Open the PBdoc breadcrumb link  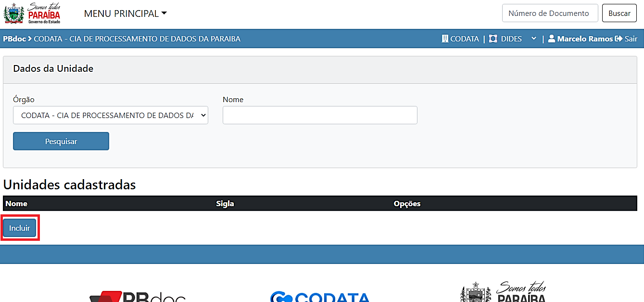click(14, 39)
